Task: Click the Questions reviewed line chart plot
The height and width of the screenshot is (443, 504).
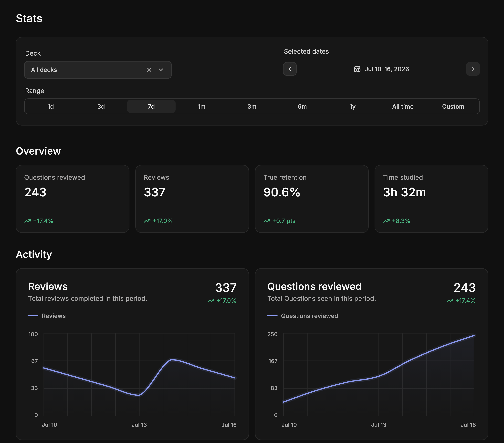Action: click(x=379, y=374)
